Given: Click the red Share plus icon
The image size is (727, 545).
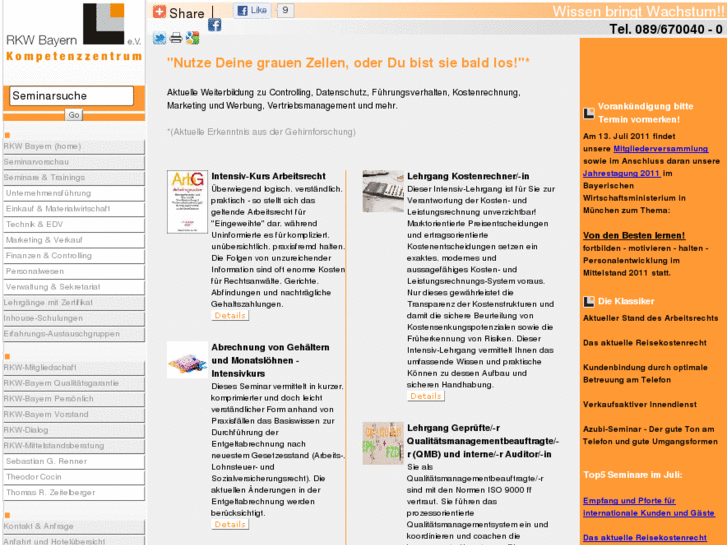Looking at the screenshot, I should tap(159, 11).
